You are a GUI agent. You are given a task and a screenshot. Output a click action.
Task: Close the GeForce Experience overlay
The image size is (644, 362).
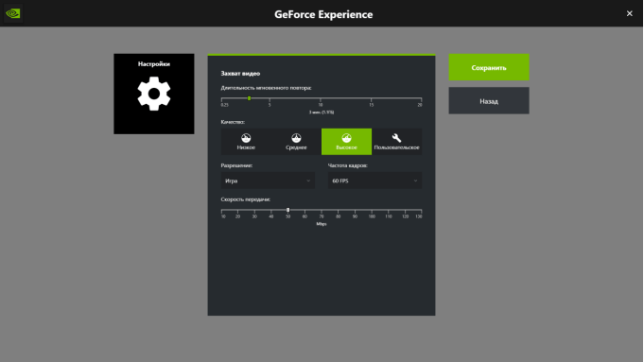coord(629,13)
